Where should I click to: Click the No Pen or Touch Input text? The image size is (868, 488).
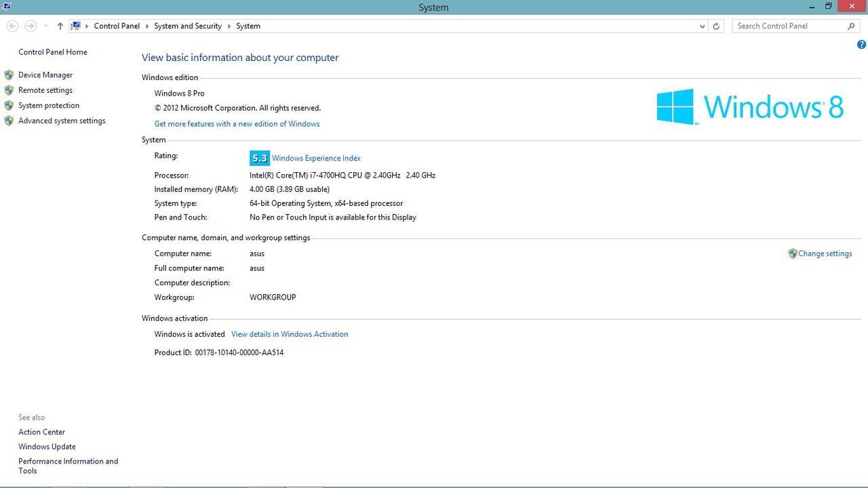coord(333,218)
